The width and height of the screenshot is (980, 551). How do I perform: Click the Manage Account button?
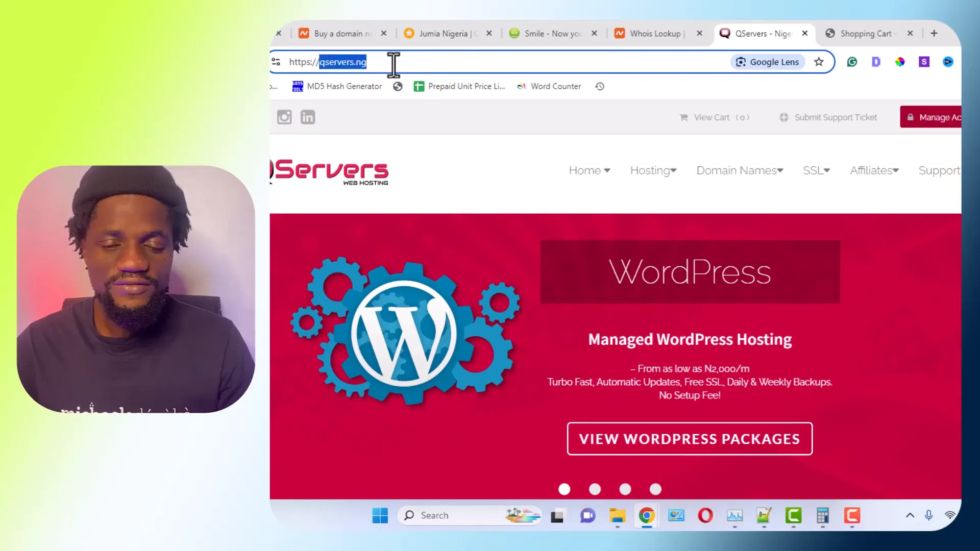coord(931,117)
